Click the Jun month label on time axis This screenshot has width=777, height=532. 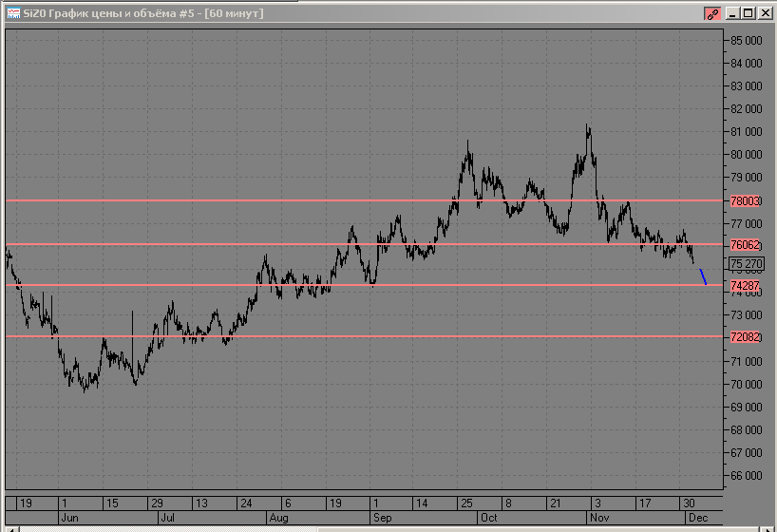click(69, 518)
